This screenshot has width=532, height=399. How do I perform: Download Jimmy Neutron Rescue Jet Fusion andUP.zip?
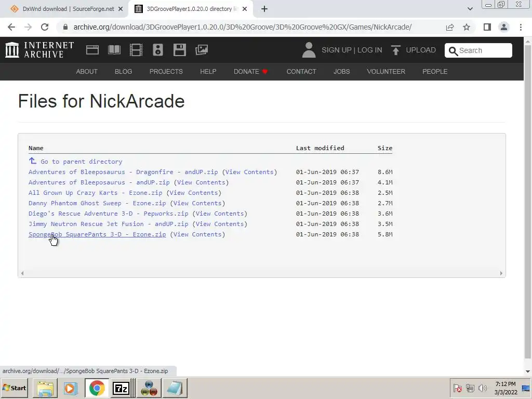108,224
